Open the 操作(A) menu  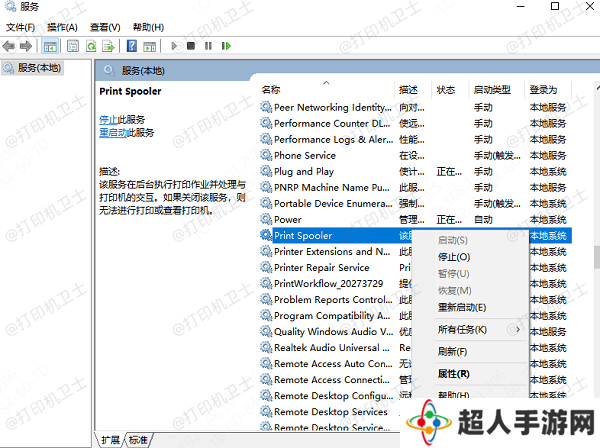62,27
